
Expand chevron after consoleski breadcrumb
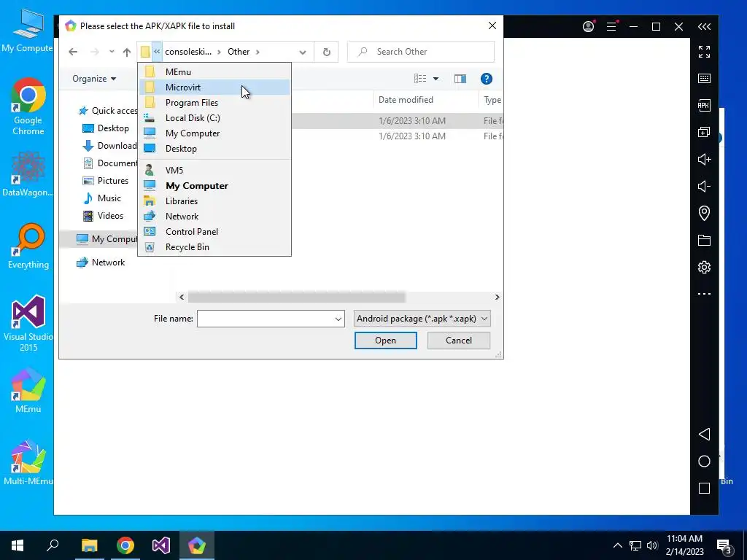click(x=219, y=52)
